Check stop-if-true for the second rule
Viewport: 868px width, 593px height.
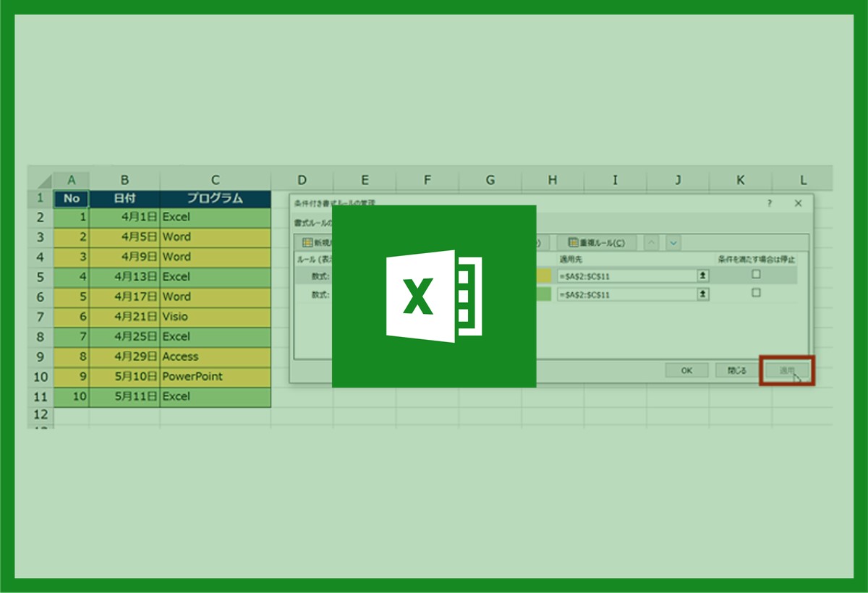(756, 294)
